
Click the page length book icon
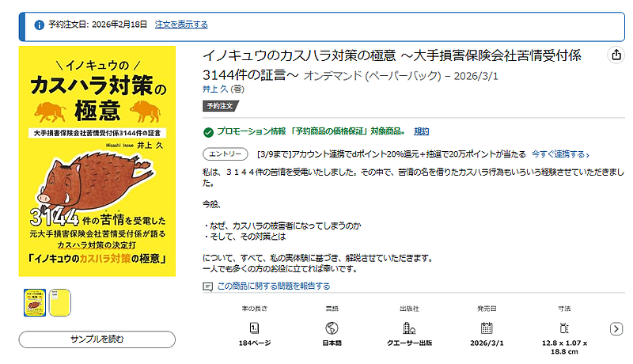254,328
